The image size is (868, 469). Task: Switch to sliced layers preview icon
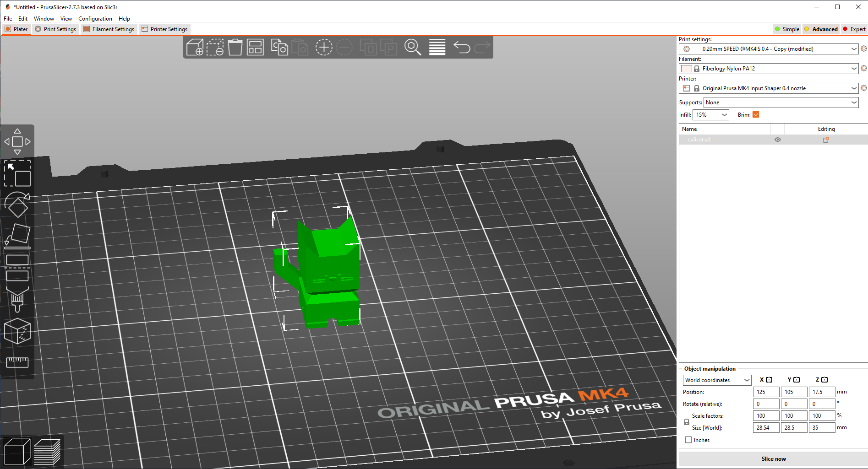(x=47, y=452)
